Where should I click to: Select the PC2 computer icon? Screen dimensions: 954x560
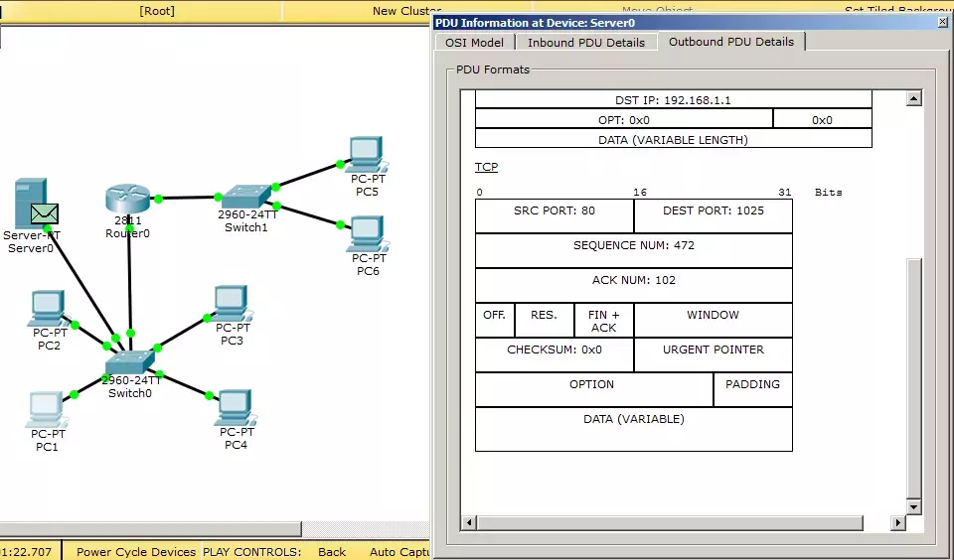pyautogui.click(x=48, y=308)
